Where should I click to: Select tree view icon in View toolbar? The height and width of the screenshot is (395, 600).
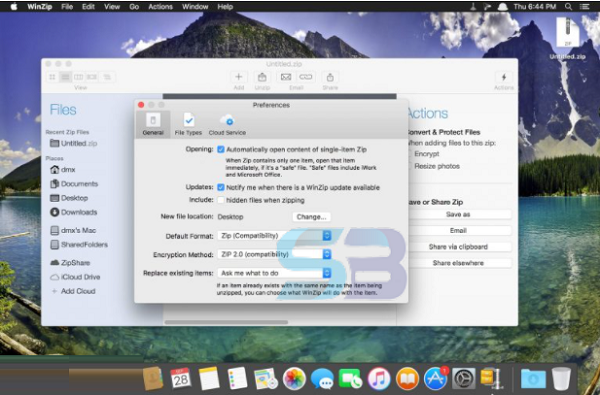tap(107, 77)
